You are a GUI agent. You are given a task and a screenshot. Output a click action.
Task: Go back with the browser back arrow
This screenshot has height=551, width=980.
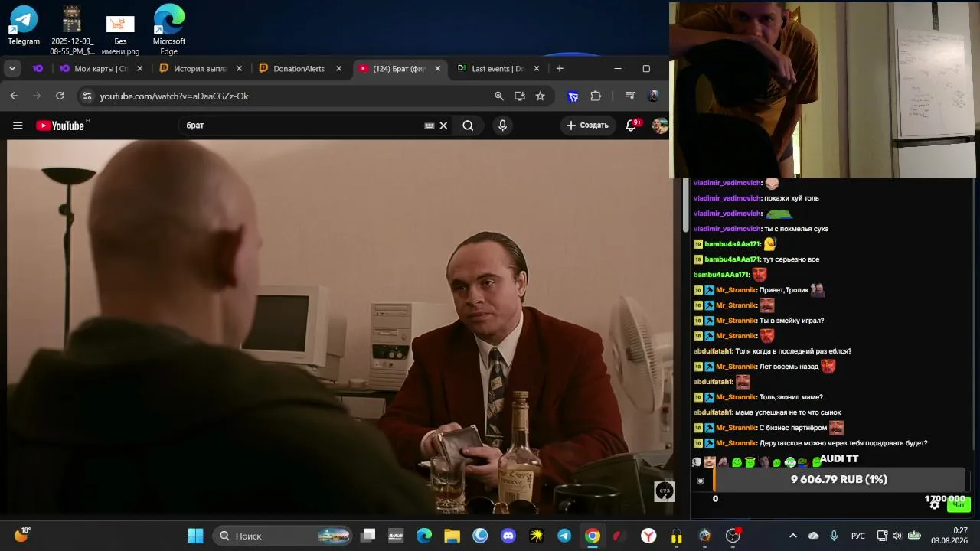point(14,96)
